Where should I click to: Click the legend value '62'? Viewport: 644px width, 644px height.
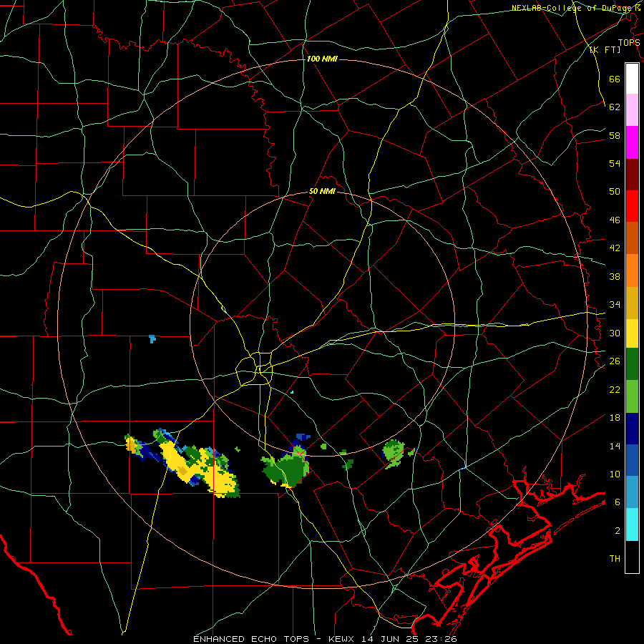pyautogui.click(x=615, y=107)
